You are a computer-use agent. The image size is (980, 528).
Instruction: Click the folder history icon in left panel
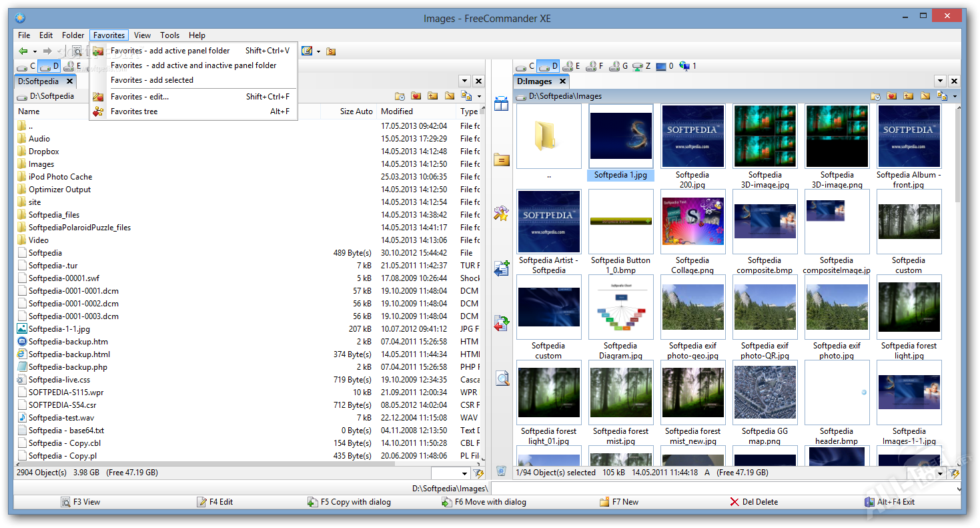[x=400, y=96]
